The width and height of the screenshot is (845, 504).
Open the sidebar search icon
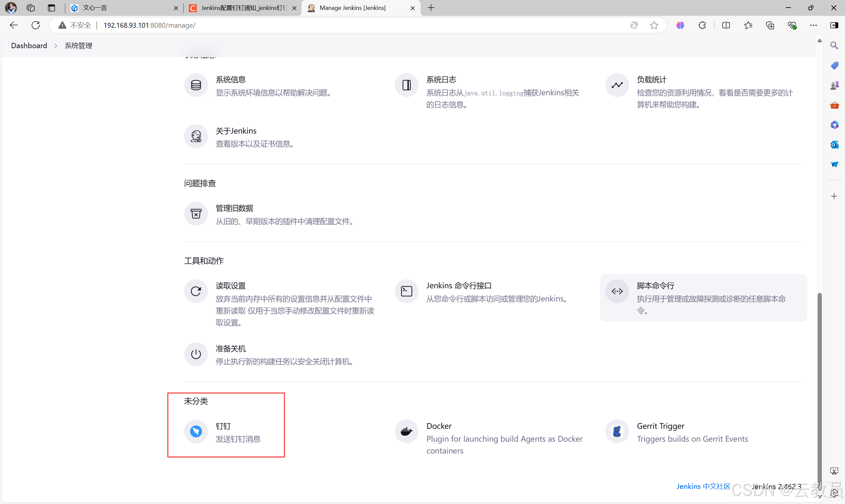[x=834, y=46]
